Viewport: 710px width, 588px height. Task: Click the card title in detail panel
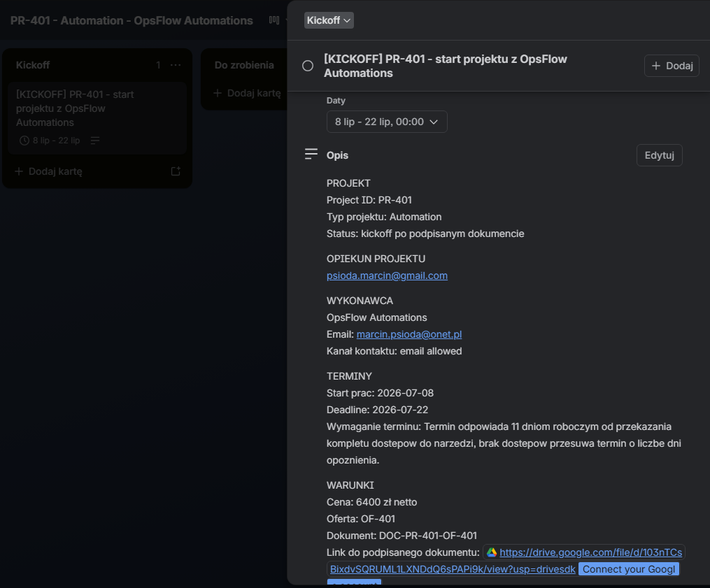click(x=445, y=66)
